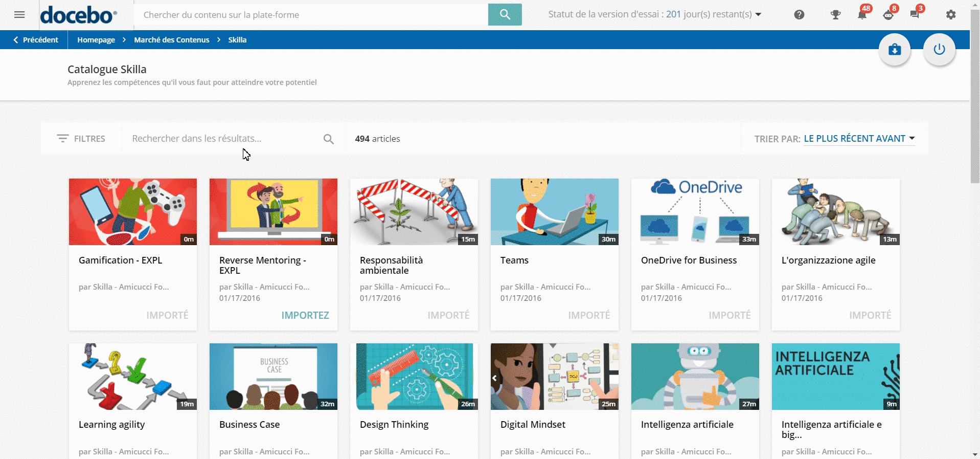
Task: Click IMPORTÉ on Teams card
Action: click(589, 315)
